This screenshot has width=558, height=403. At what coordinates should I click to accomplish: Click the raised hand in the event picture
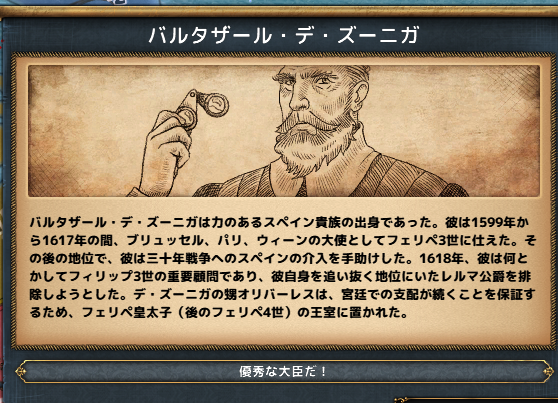[167, 150]
